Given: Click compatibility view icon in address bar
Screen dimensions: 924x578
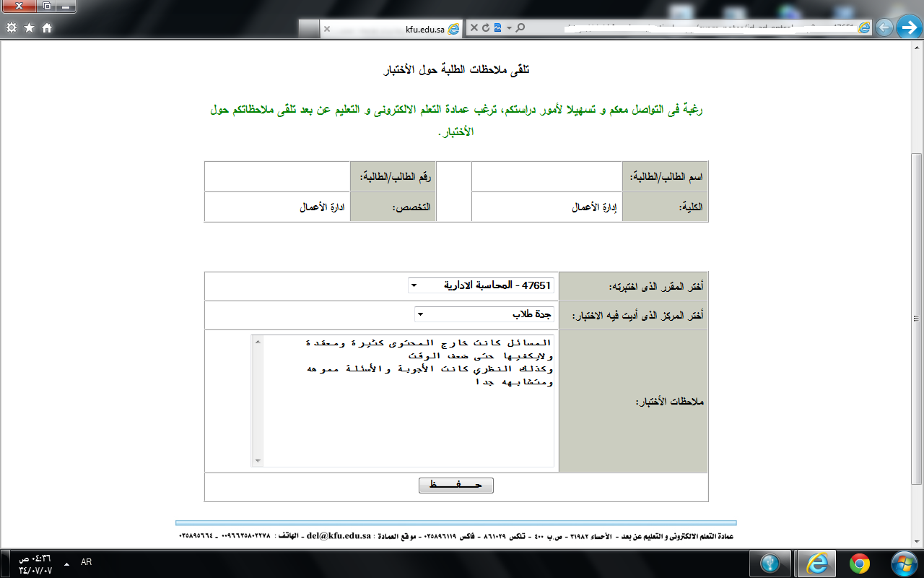Looking at the screenshot, I should pos(497,28).
